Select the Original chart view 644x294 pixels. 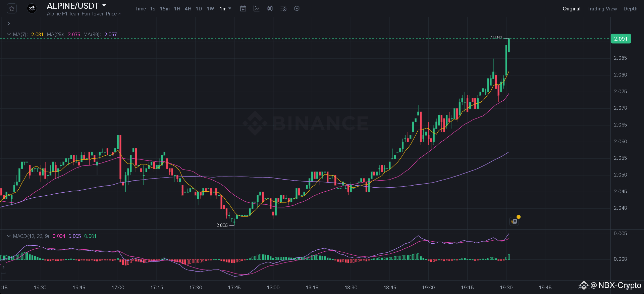pos(572,9)
